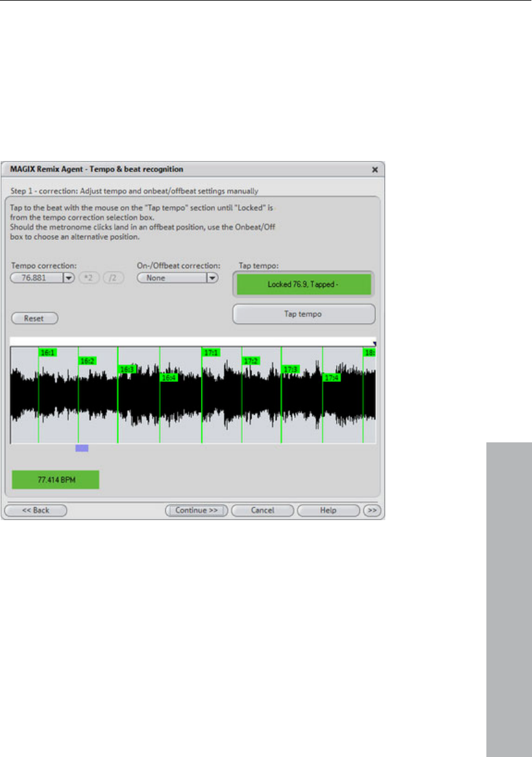Select the 16:1 beat marker
The image size is (532, 757).
pyautogui.click(x=47, y=353)
